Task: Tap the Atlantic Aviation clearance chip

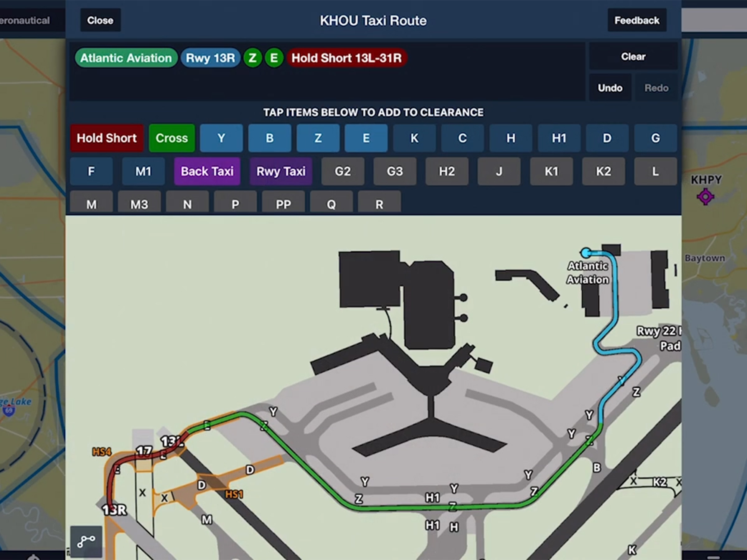Action: pos(126,58)
